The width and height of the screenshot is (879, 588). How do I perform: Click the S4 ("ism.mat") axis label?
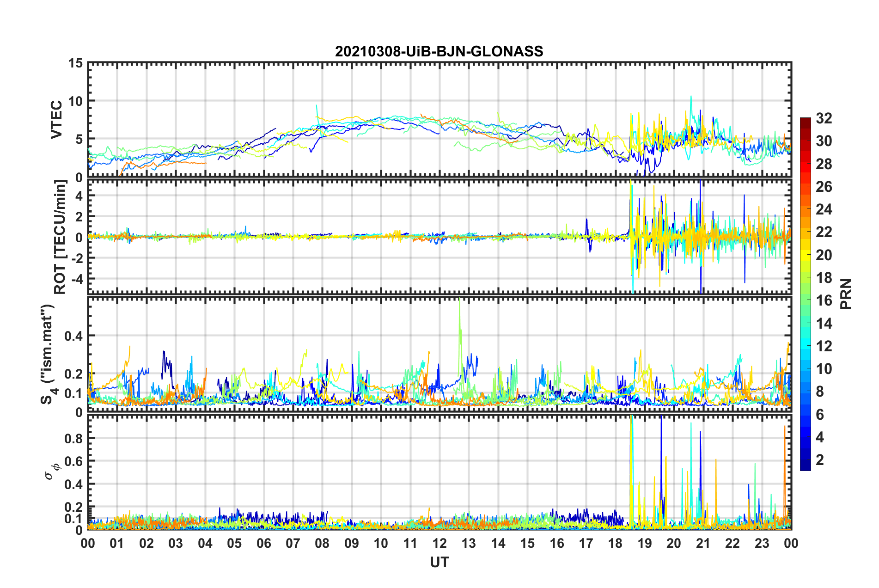49,354
